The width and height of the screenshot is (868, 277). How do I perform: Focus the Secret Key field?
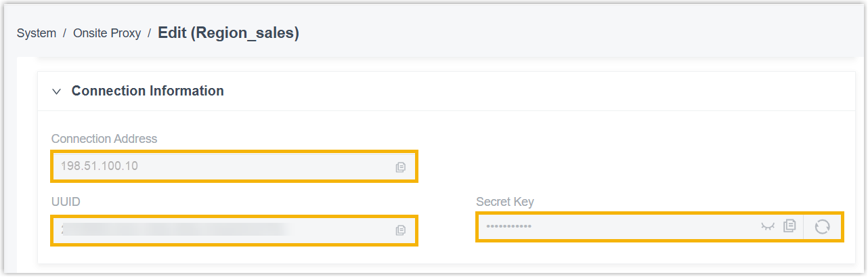coord(616,226)
